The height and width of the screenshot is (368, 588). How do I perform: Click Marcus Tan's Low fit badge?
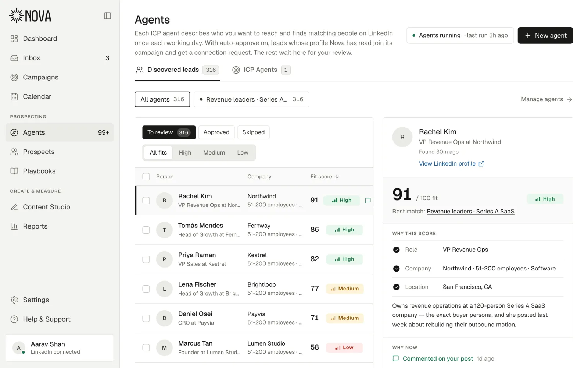(x=344, y=348)
